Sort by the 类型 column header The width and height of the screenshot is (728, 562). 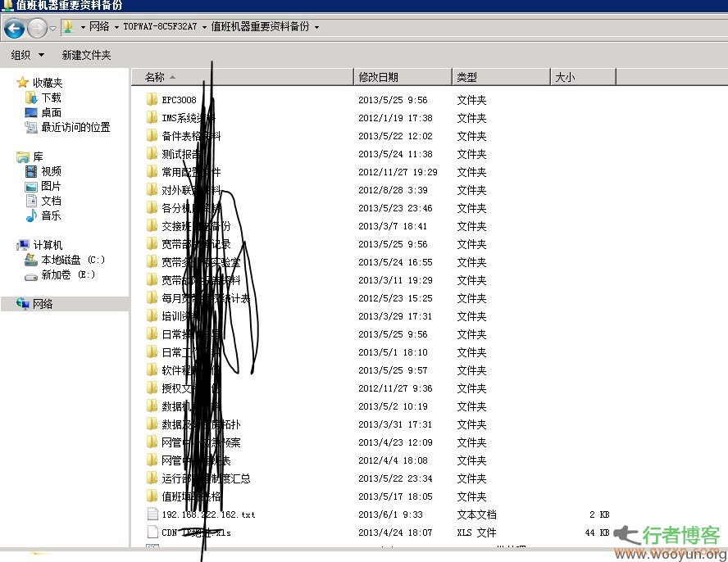point(501,77)
